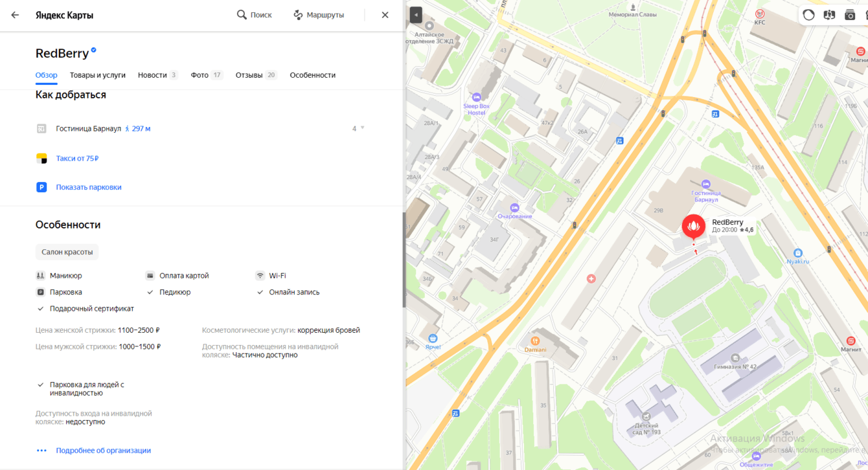868x470 pixels.
Task: Click the Wi-Fi feature label
Action: coord(277,276)
